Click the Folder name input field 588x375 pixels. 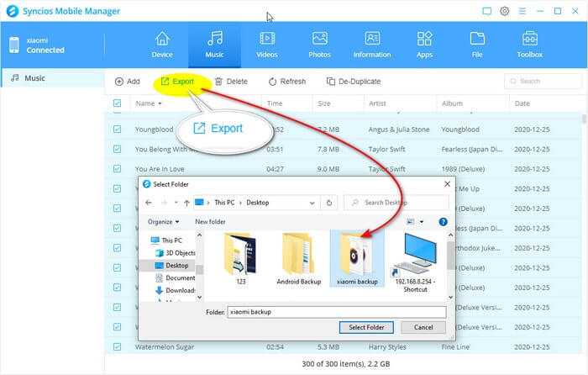tap(337, 312)
